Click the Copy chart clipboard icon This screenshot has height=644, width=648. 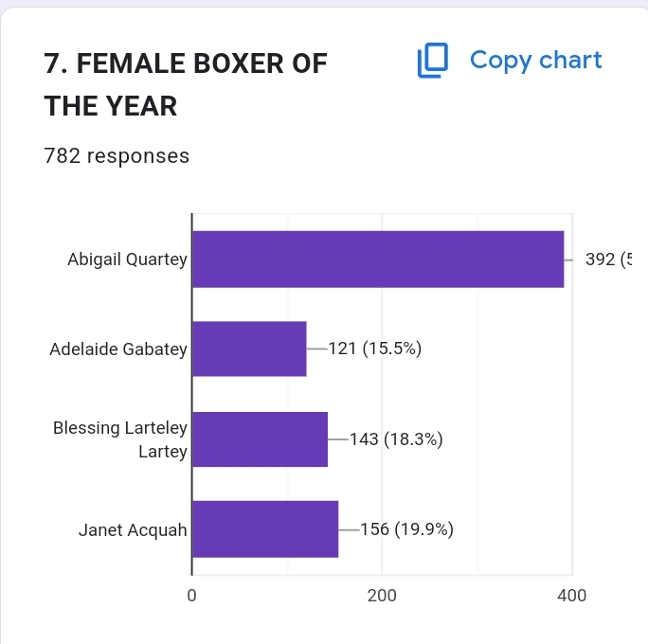tap(432, 61)
